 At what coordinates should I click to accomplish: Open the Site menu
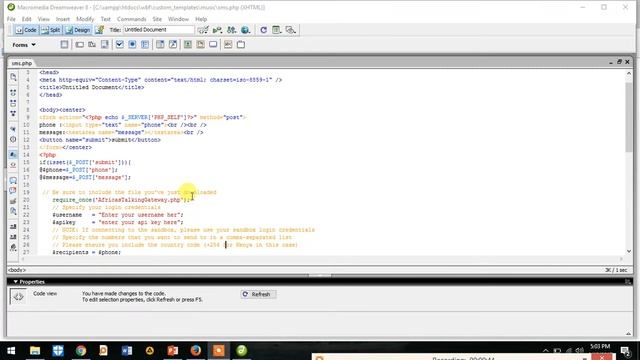(157, 19)
